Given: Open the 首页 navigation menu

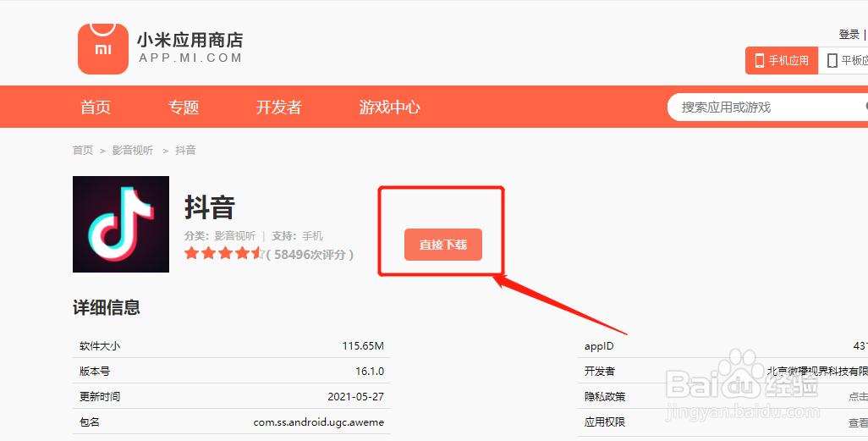Looking at the screenshot, I should 96,107.
